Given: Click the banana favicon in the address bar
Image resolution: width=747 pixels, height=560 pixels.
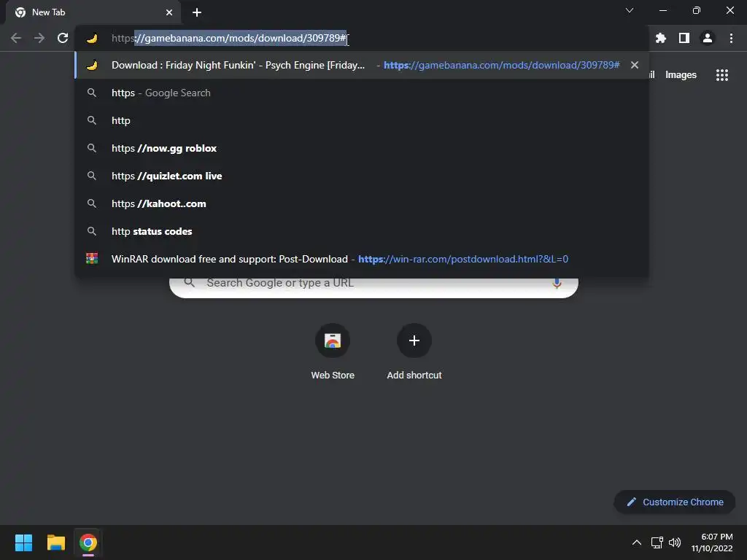Looking at the screenshot, I should point(92,38).
